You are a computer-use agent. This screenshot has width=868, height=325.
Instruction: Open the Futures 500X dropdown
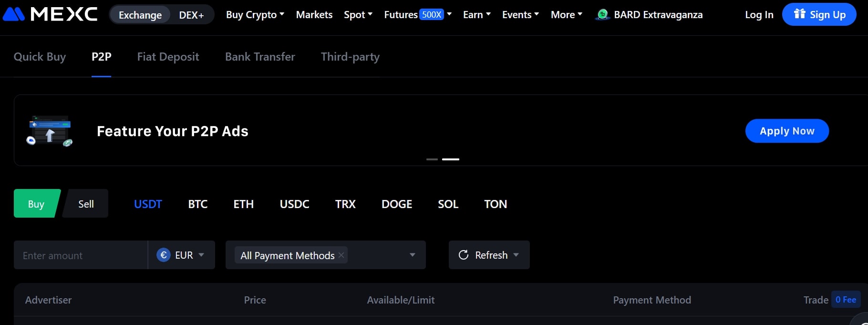[418, 15]
